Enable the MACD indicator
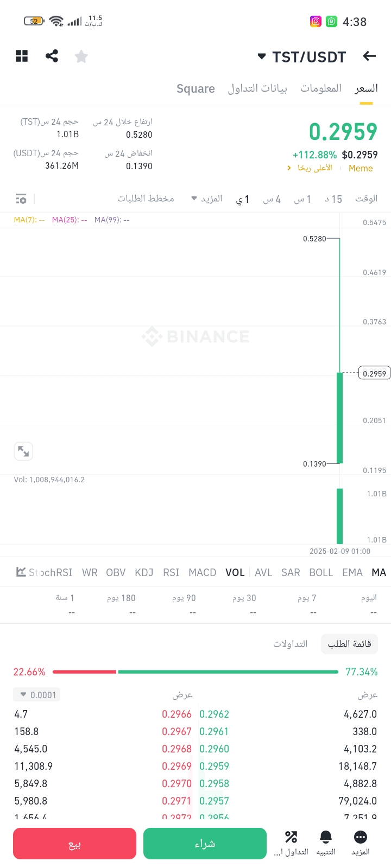 pyautogui.click(x=202, y=572)
